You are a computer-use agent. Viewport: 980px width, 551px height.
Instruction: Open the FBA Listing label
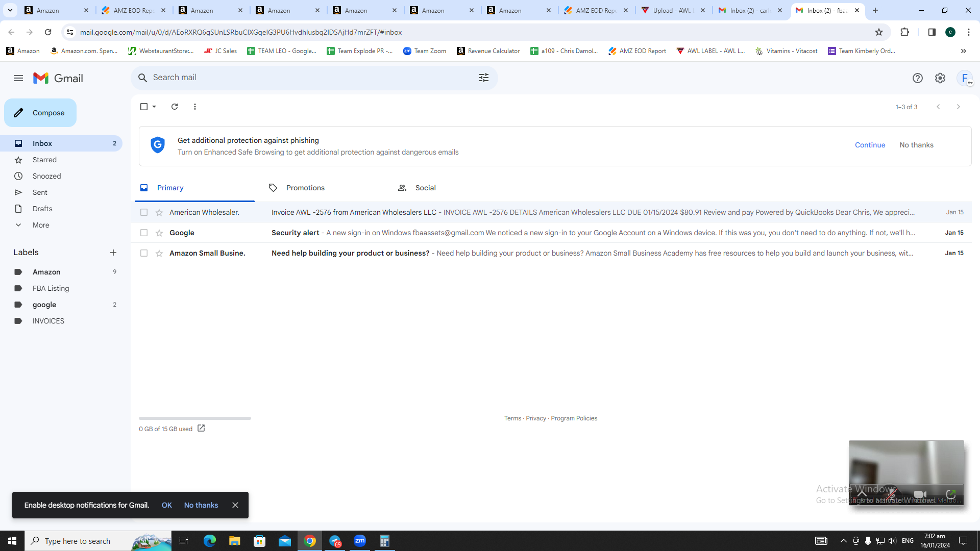(x=61, y=288)
